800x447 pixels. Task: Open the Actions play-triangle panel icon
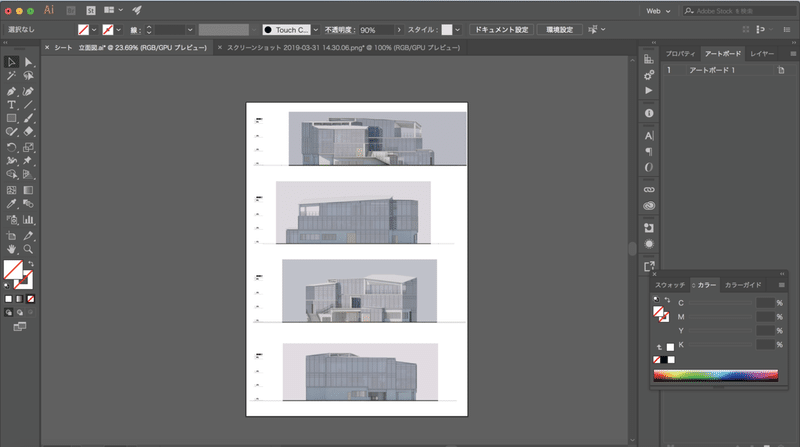pos(649,91)
